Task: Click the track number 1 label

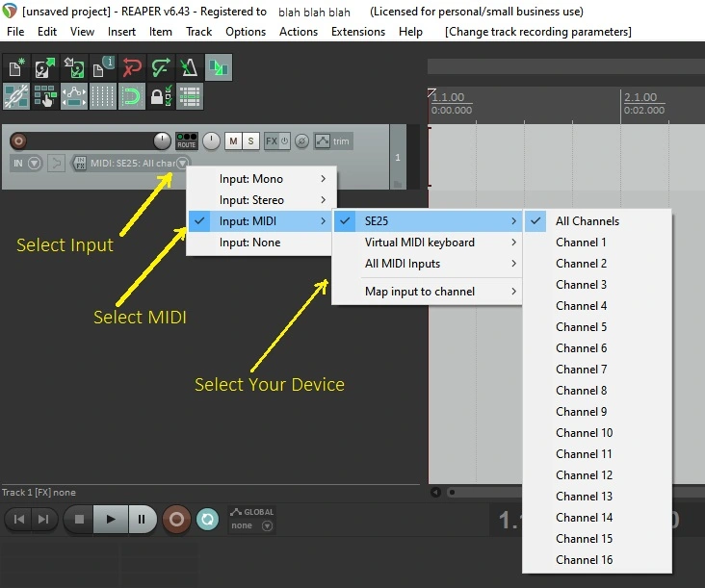Action: [398, 157]
